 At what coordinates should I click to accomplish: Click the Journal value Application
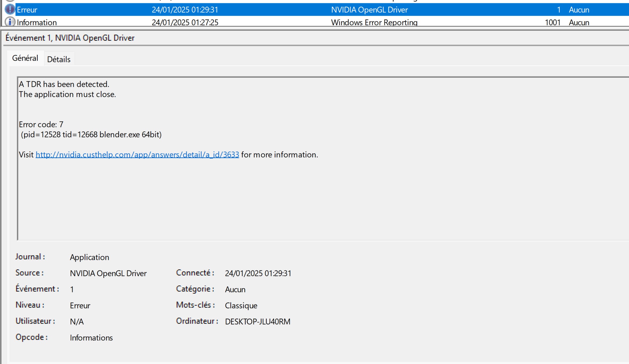click(89, 257)
